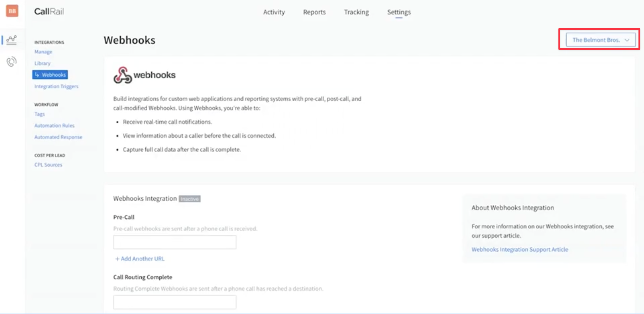Switch to the Reports tab

314,12
